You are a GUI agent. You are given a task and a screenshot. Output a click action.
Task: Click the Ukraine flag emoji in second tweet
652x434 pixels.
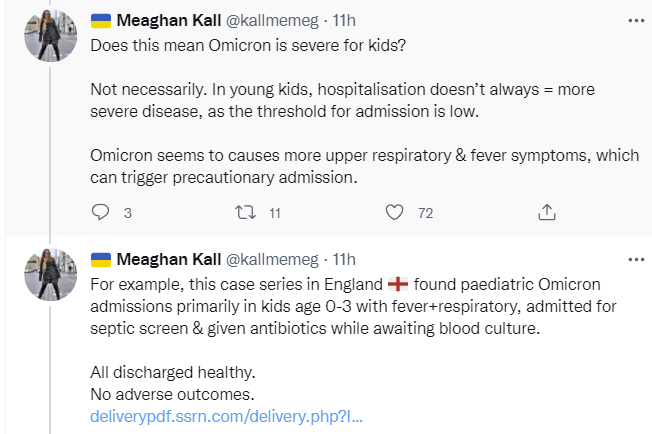pos(101,260)
